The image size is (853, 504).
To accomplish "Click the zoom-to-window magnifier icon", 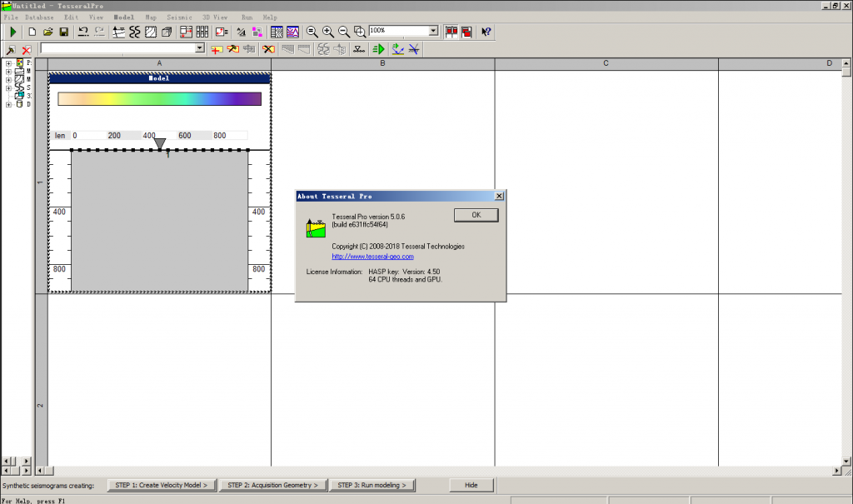I will coord(360,32).
